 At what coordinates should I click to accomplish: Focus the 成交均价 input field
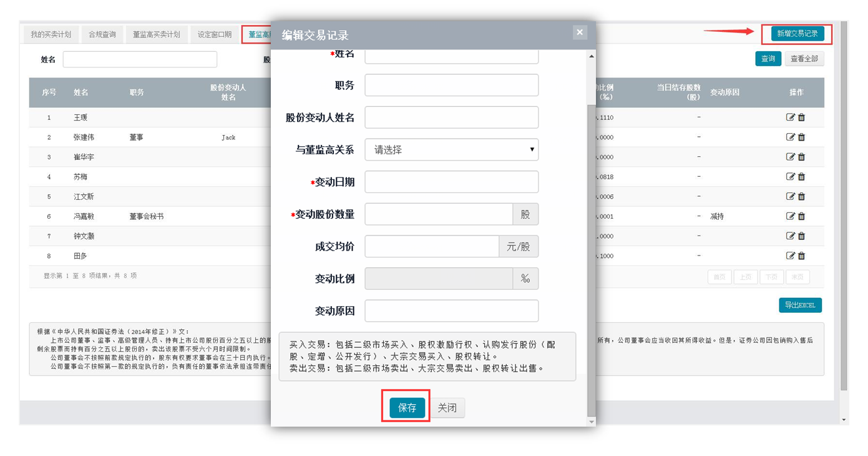click(432, 246)
